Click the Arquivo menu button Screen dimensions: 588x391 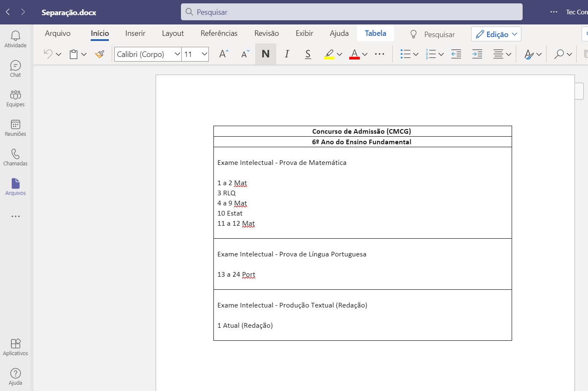(x=58, y=33)
